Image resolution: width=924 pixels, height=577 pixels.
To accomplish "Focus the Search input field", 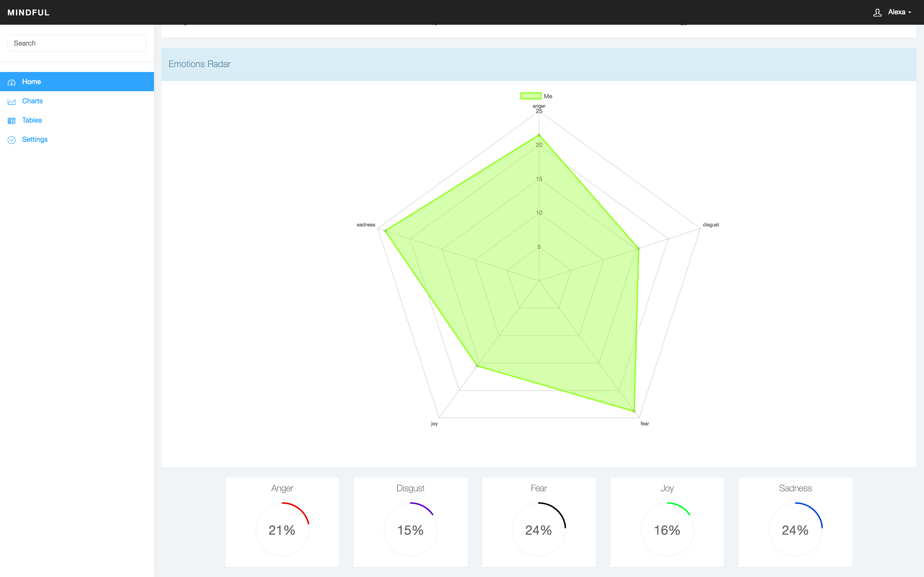I will [77, 43].
